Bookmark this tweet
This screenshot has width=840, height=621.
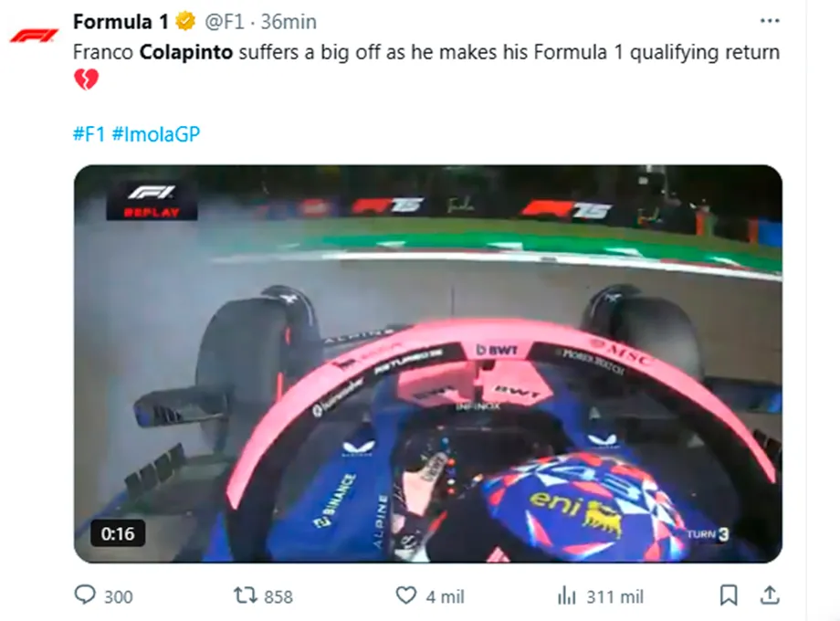[729, 595]
